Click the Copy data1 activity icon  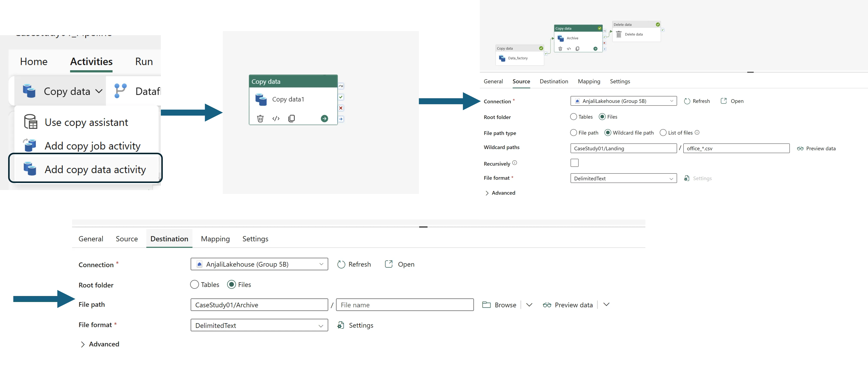click(261, 100)
